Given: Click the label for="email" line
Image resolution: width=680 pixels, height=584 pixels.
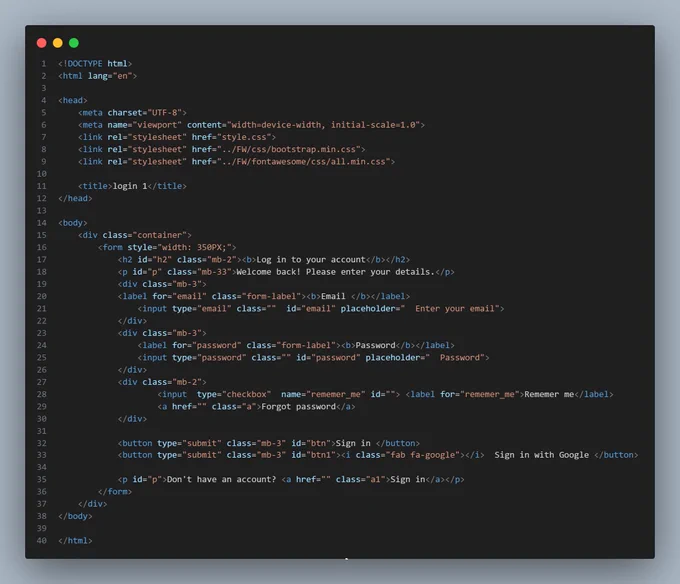Looking at the screenshot, I should (x=264, y=296).
